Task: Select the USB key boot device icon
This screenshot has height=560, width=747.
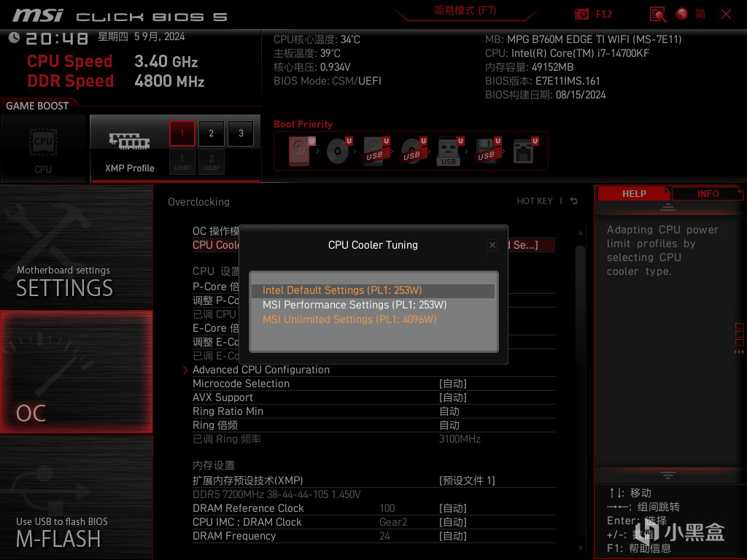Action: point(449,152)
